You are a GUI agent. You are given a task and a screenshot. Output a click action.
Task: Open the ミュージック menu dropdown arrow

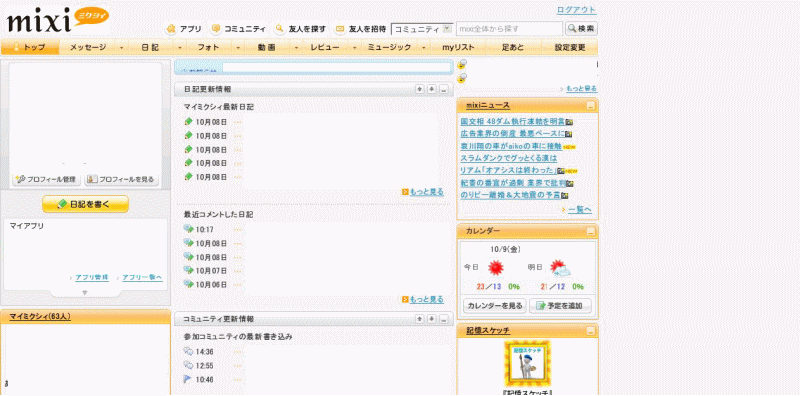pos(424,47)
